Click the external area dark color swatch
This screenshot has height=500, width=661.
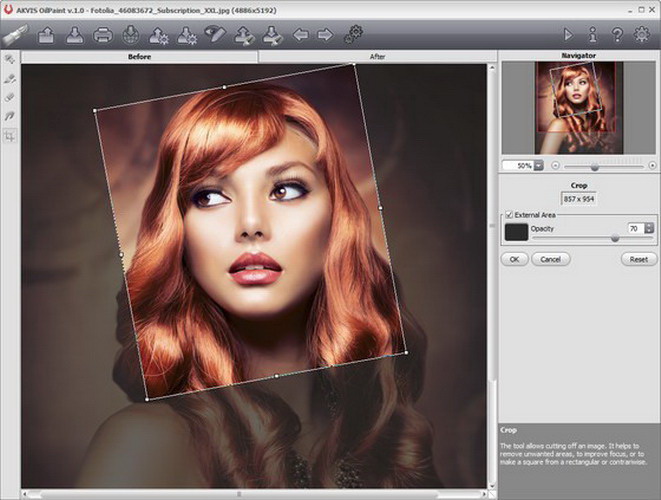pos(516,232)
